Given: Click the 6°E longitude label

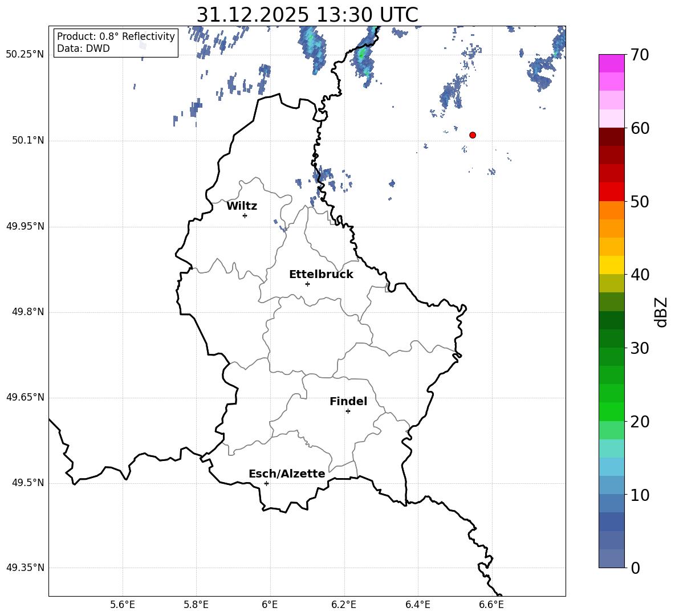Looking at the screenshot, I should click(270, 605).
